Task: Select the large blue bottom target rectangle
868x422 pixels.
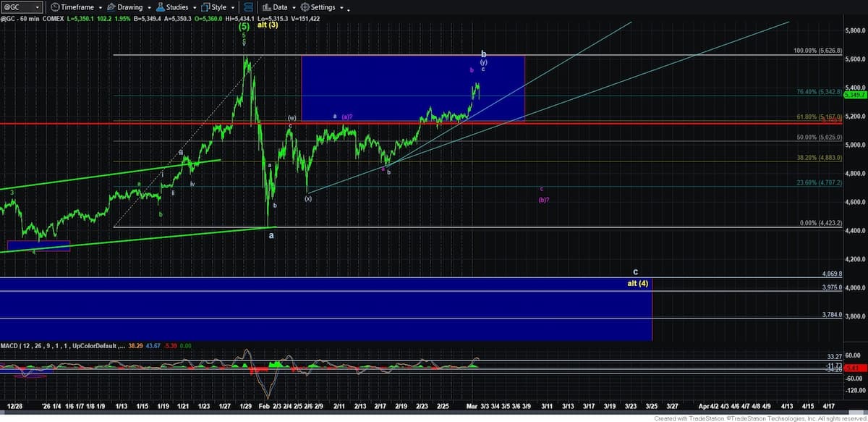Action: tap(325, 308)
